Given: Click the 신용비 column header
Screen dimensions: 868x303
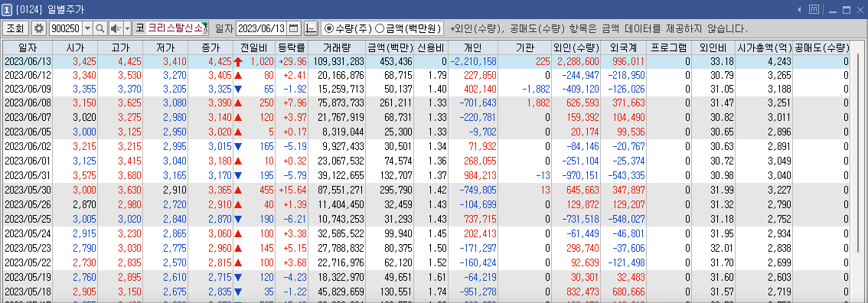Looking at the screenshot, I should (431, 48).
